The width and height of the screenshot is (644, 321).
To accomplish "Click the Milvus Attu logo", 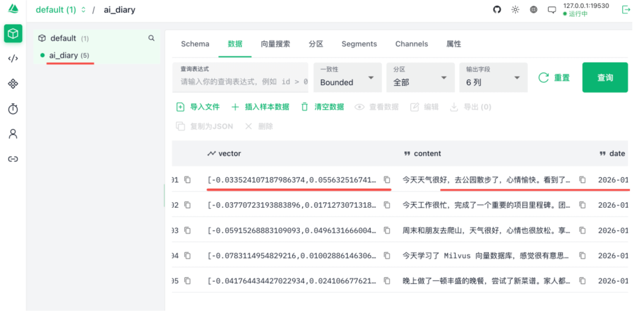I will pos(13,9).
